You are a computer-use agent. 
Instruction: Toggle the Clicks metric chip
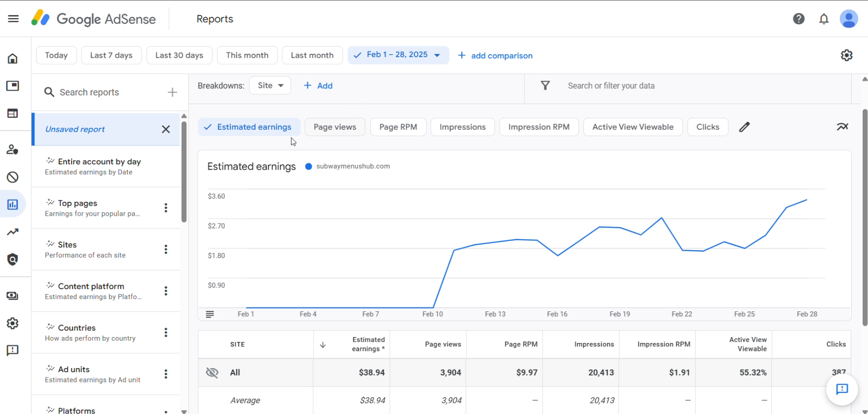[x=708, y=127]
